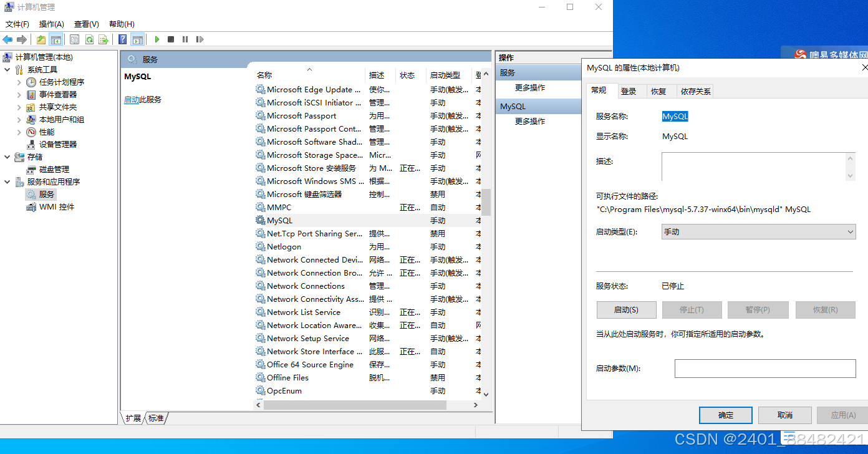Click the Refresh toolbar icon
This screenshot has width=868, height=454.
89,39
